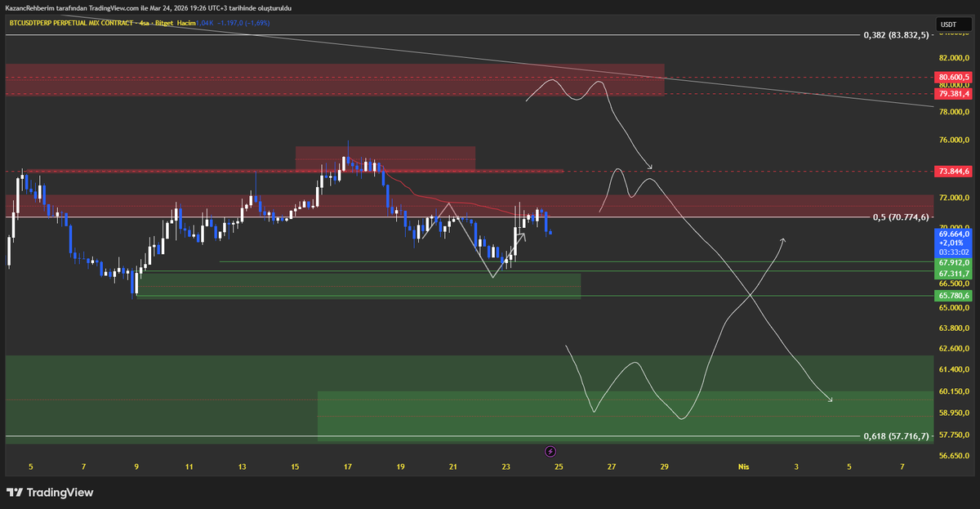Screen dimensions: 980x509
Task: Select the 73.844,6 red price label
Action: (x=954, y=172)
